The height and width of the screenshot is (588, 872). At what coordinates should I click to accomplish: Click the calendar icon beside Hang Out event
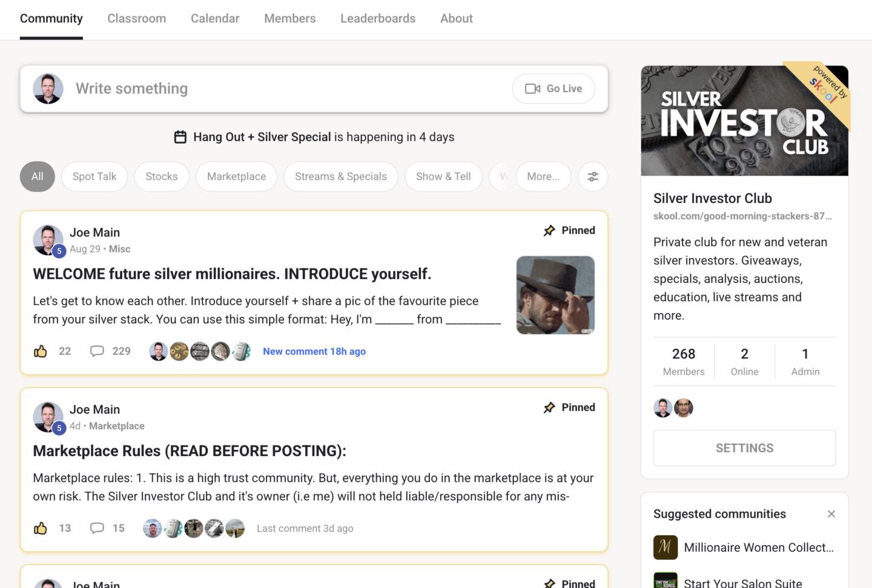(x=180, y=137)
